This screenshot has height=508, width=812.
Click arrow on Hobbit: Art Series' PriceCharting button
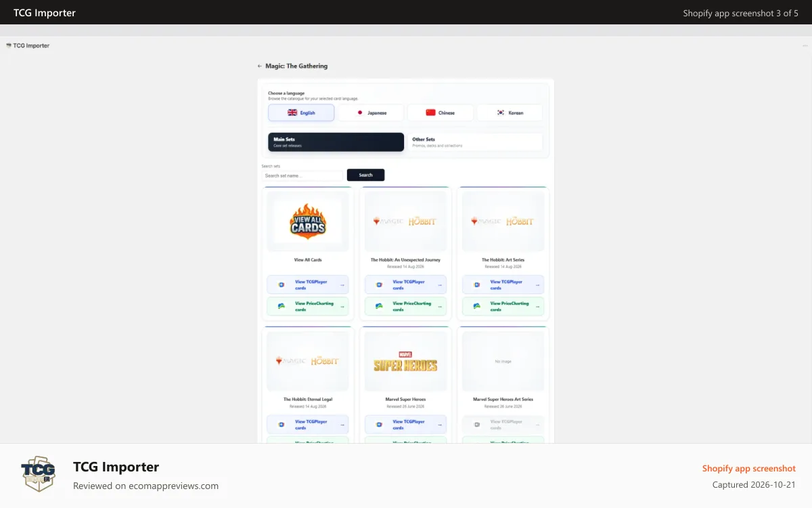pyautogui.click(x=537, y=307)
